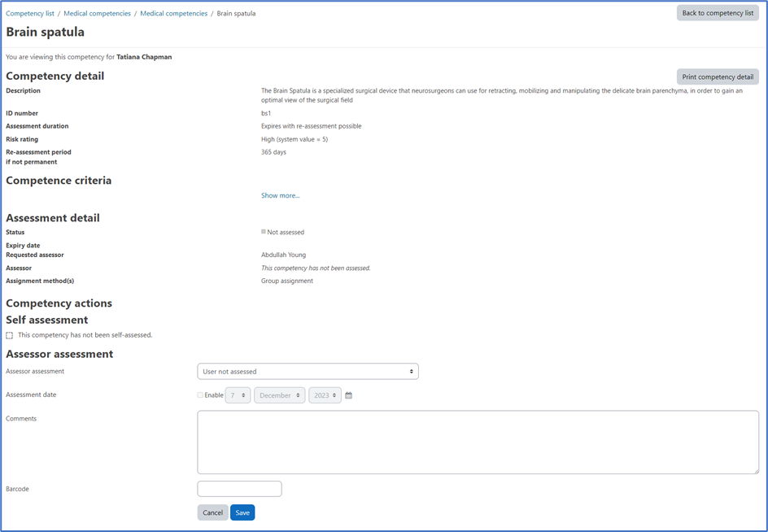Viewport: 768px width, 532px height.
Task: Click the Barcode field label
Action: [17, 489]
